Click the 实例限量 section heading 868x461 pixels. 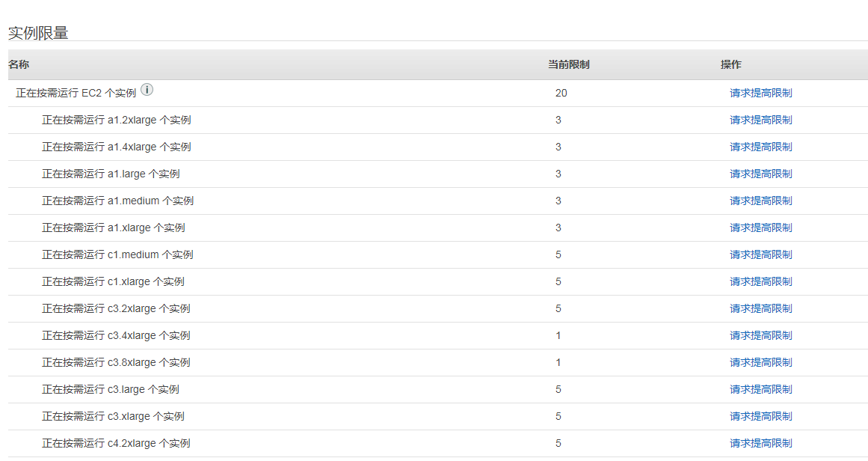pos(38,33)
